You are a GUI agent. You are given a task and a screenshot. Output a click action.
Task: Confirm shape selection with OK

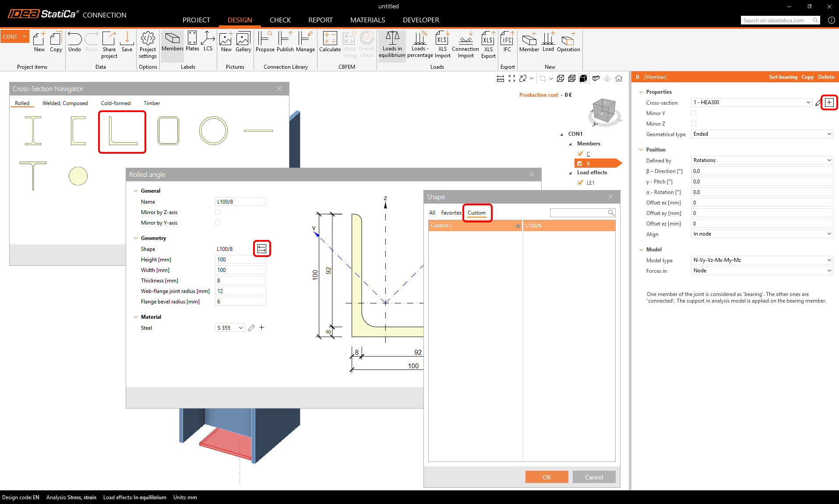(546, 477)
